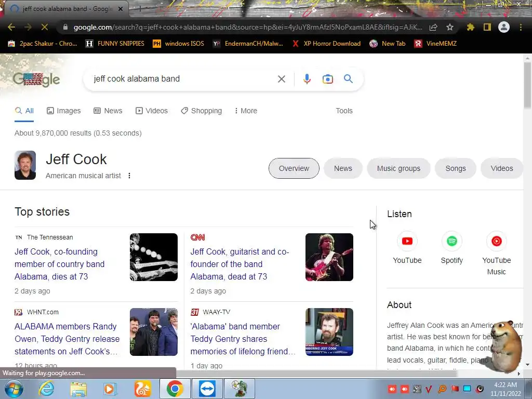Select the All results tab
The height and width of the screenshot is (399, 532).
click(24, 111)
